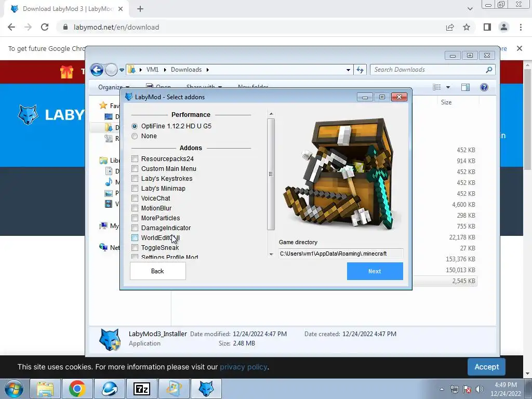Click the LabyMod3_Installer icon in the details pane

109,339
